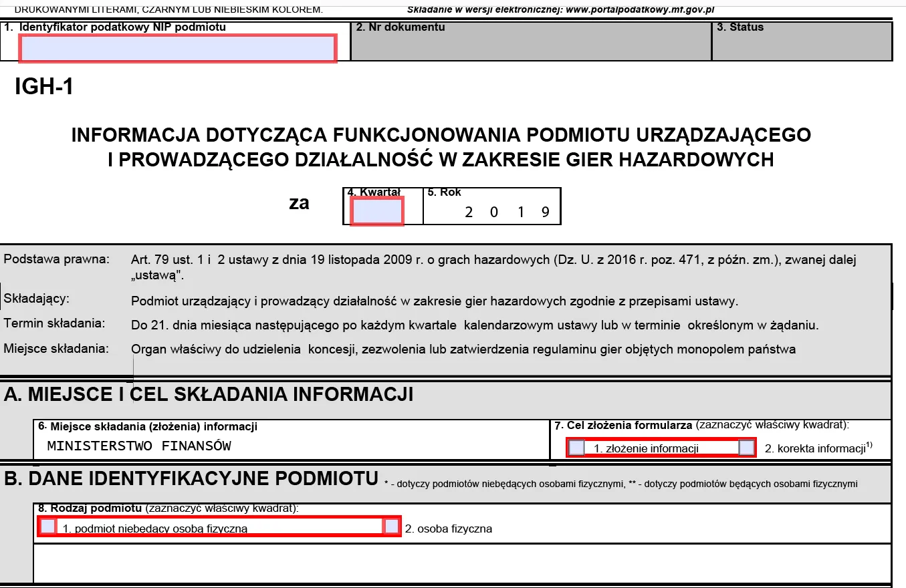
Task: Click the IGH-1 form code title
Action: (x=44, y=88)
